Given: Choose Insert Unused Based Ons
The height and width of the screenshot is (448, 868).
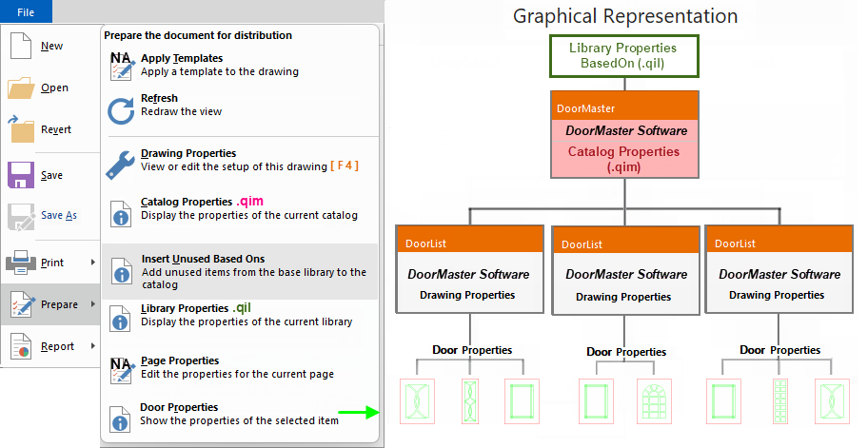Looking at the screenshot, I should [x=241, y=272].
